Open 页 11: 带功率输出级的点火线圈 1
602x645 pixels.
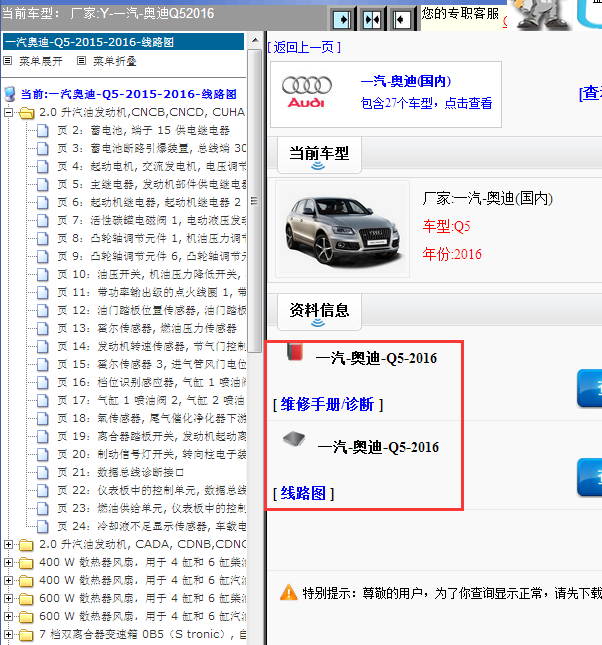(151, 292)
